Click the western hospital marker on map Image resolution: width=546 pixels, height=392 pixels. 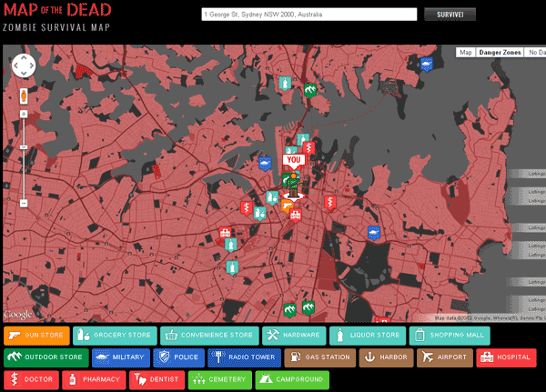click(x=225, y=233)
